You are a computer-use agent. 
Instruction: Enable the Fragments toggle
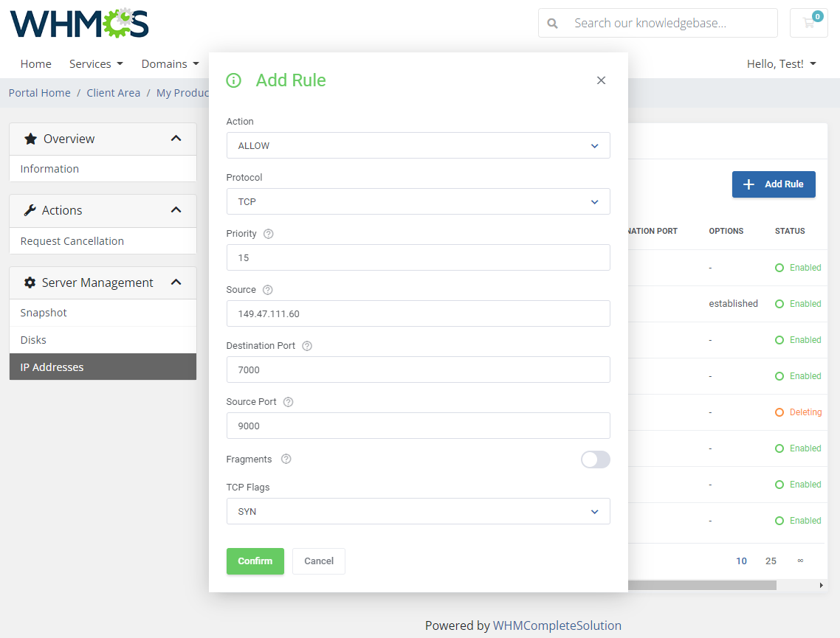tap(596, 459)
